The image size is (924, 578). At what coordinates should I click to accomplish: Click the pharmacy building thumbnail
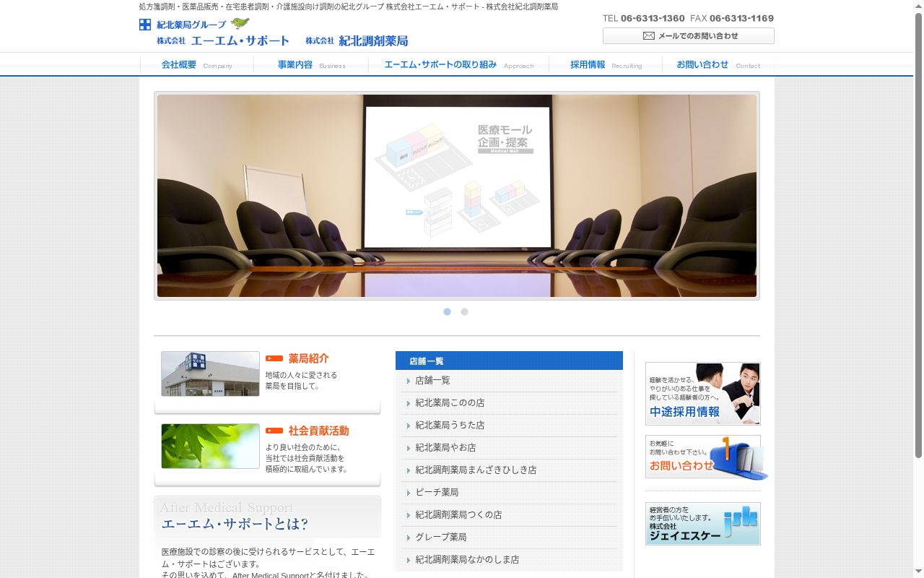coord(210,374)
